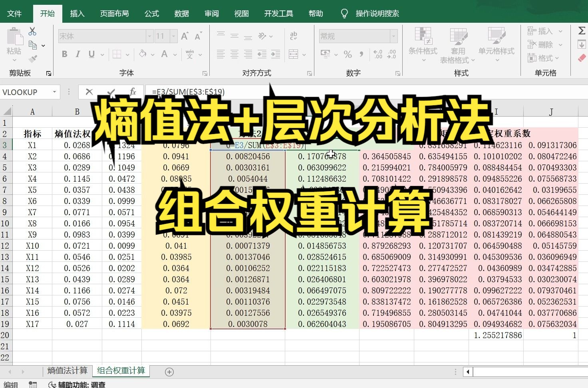
Task: Open the font name dropdown
Action: 149,36
